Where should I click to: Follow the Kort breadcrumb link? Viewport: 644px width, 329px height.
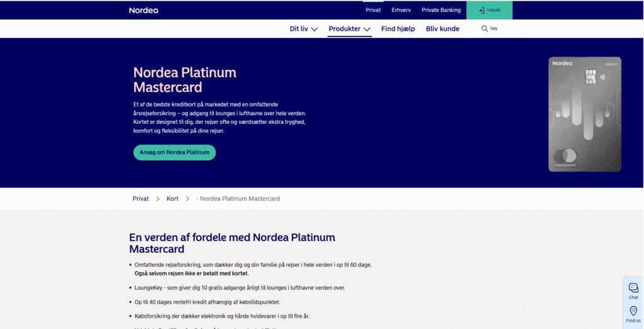172,199
